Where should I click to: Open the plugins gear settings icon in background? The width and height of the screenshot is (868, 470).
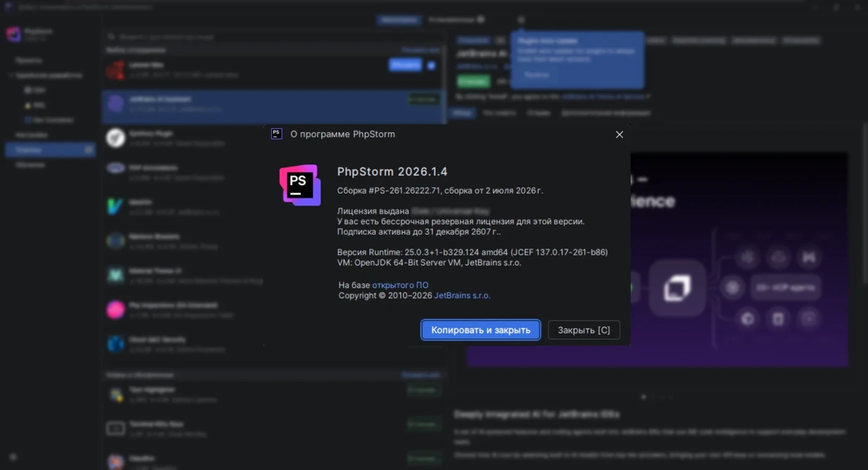click(x=521, y=20)
